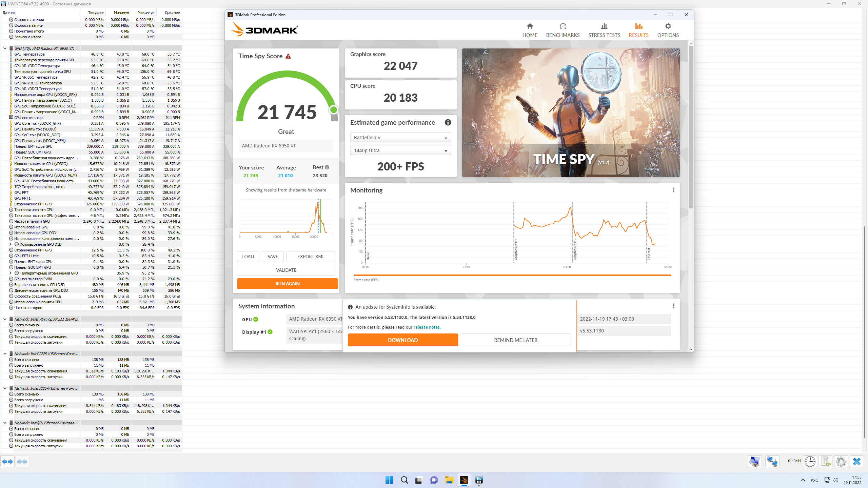The width and height of the screenshot is (868, 488).
Task: Start logging with the sheet-plus icon
Action: click(x=826, y=461)
